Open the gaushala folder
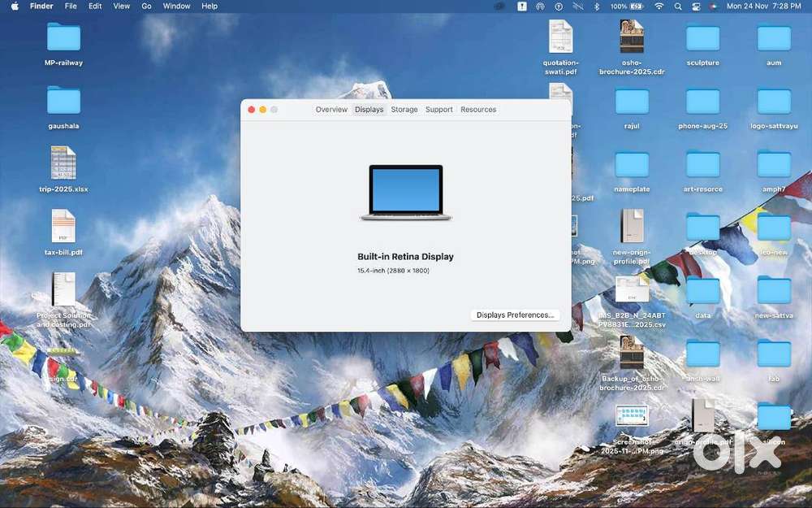This screenshot has height=508, width=812. tap(63, 102)
